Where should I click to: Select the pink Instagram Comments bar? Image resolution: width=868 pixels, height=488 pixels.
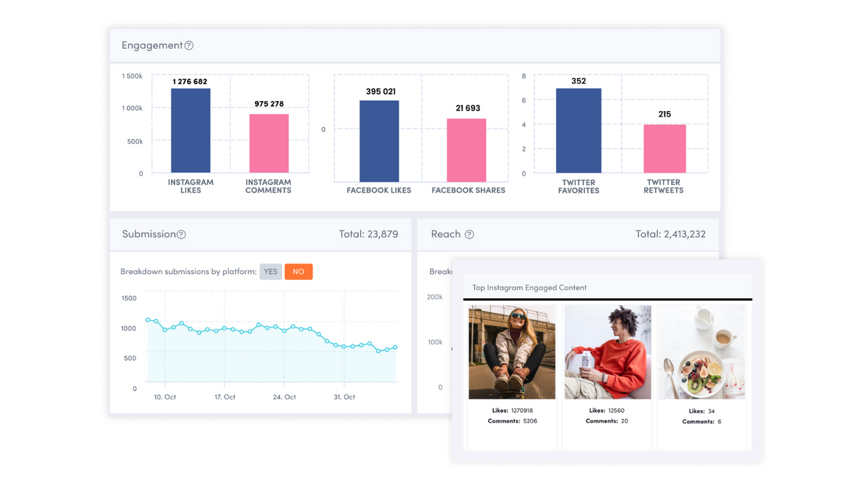click(x=269, y=143)
